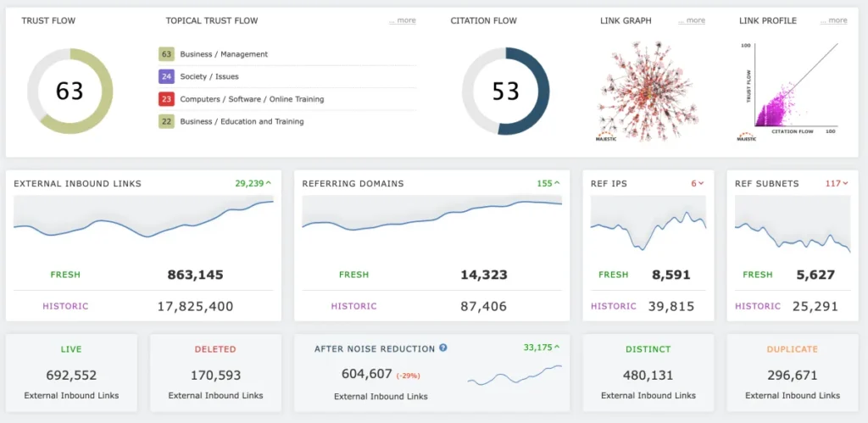
Task: Click the Trust Flow 63 donut chart
Action: pyautogui.click(x=70, y=91)
